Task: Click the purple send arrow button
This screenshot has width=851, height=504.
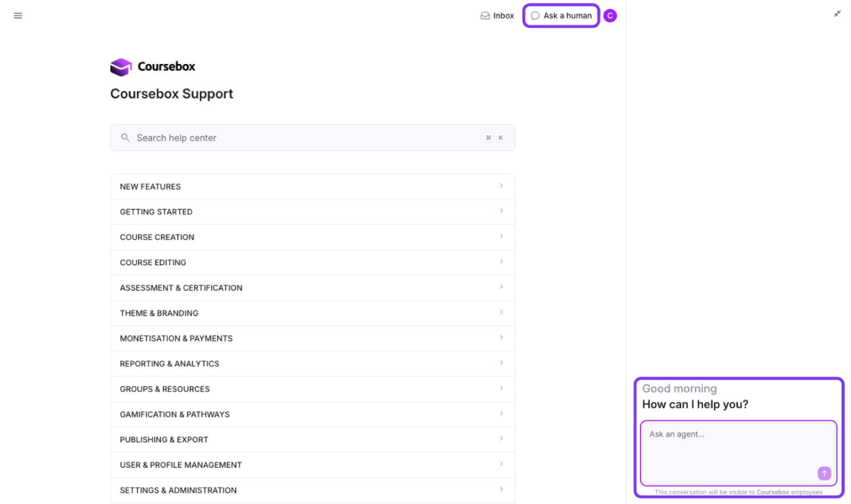Action: [824, 474]
